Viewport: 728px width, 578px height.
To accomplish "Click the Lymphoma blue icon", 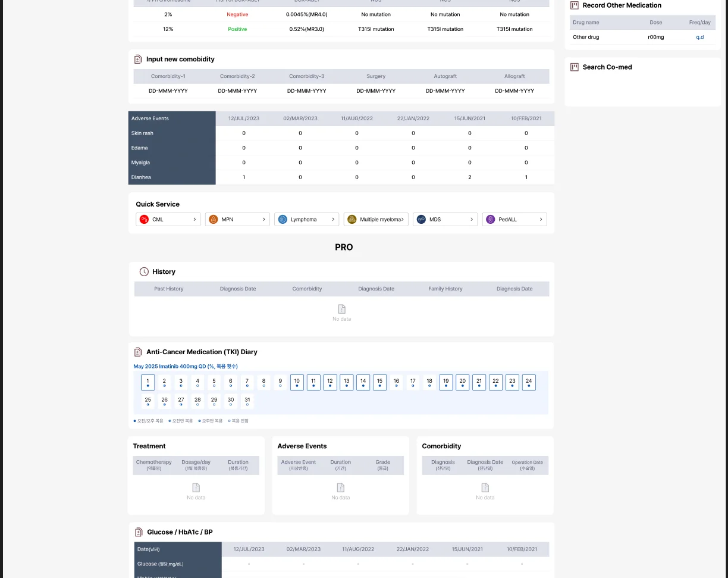I will (x=283, y=220).
